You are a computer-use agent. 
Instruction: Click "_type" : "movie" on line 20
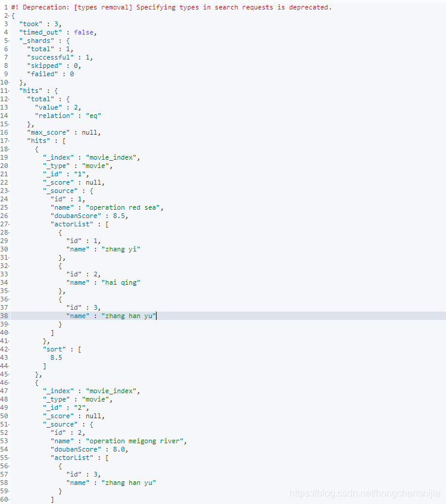pyautogui.click(x=77, y=166)
